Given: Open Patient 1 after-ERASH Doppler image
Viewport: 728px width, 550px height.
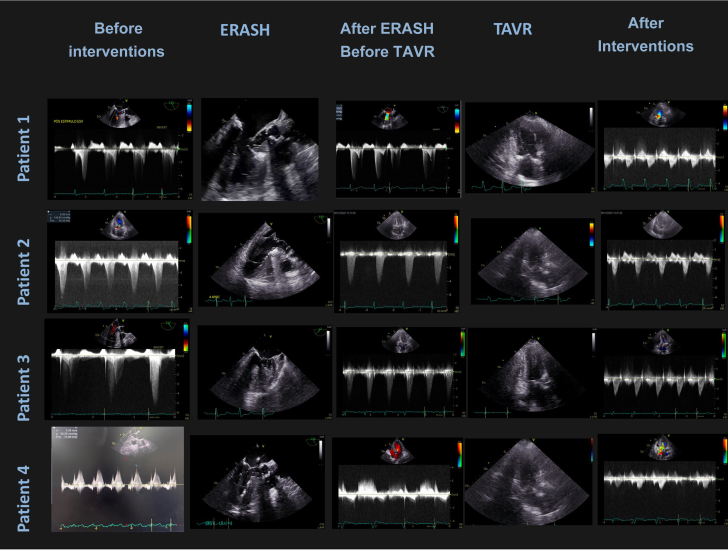Looking at the screenshot, I should click(398, 149).
